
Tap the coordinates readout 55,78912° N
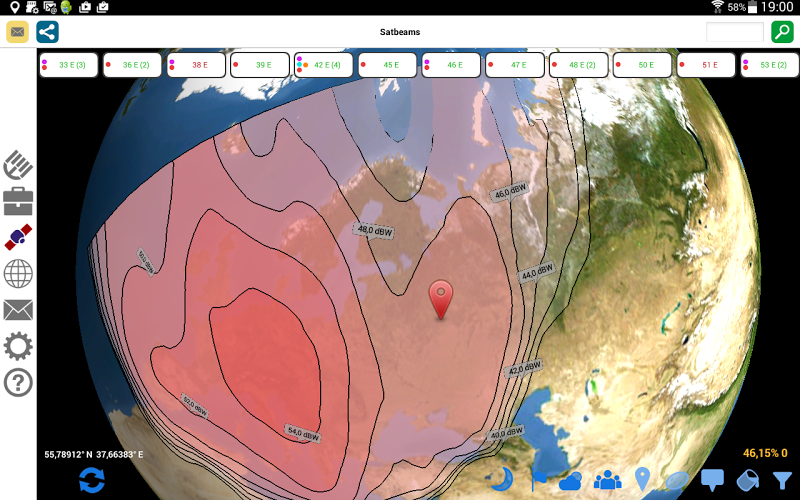[x=94, y=454]
